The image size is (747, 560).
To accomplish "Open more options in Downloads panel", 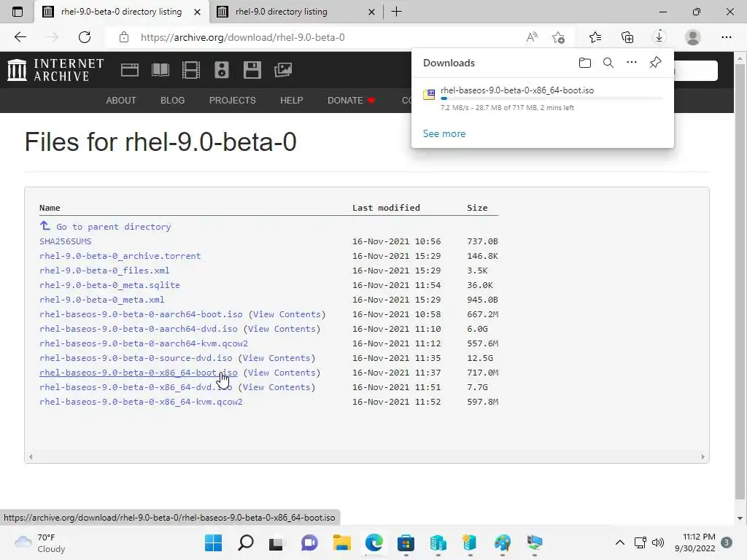I will pos(632,63).
